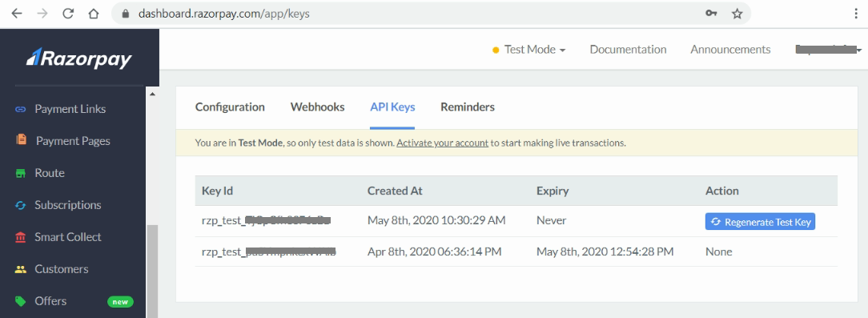
Task: Click the Subscriptions refresh-arrows icon
Action: 21,205
